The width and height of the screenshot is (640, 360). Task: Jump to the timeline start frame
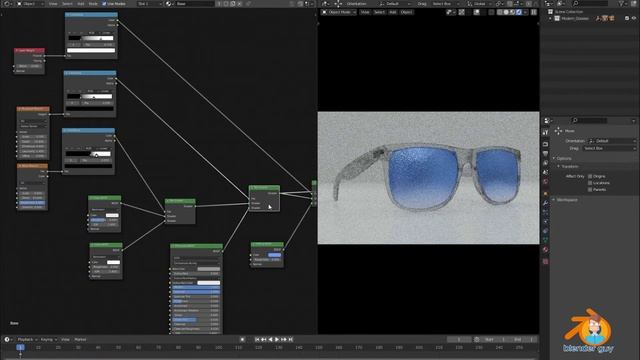[x=257, y=340]
